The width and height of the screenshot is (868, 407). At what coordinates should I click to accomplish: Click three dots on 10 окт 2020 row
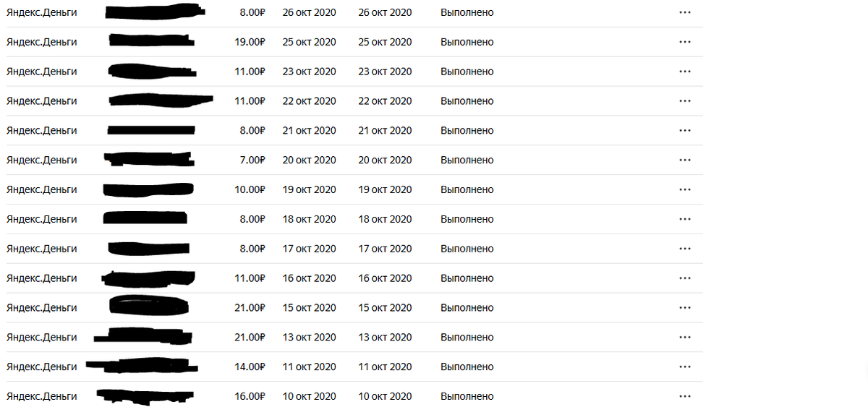[x=685, y=397]
